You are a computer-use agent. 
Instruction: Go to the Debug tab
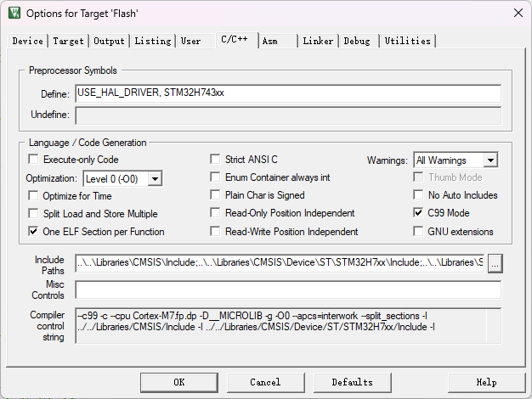(x=357, y=41)
